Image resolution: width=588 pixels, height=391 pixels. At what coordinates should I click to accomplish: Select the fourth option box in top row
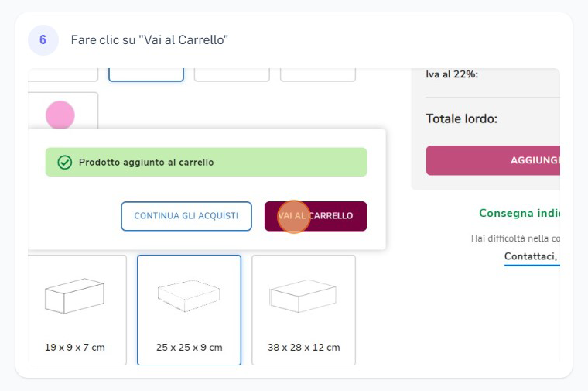(318, 74)
